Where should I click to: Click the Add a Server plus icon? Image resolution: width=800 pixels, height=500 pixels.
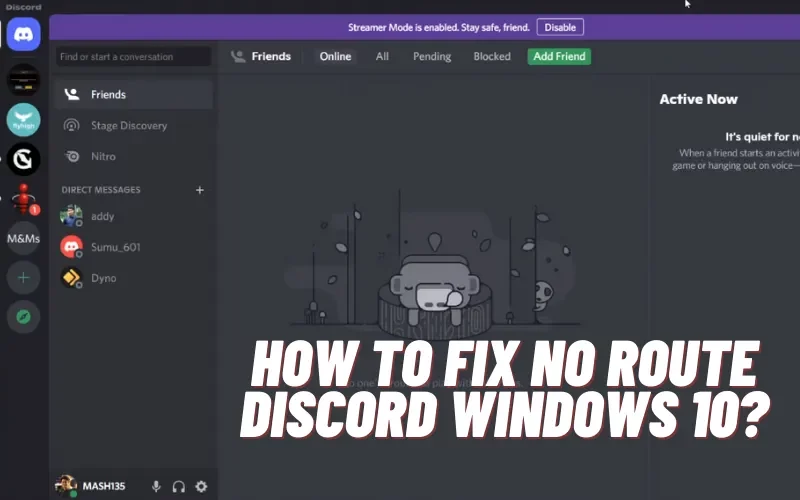coord(23,278)
